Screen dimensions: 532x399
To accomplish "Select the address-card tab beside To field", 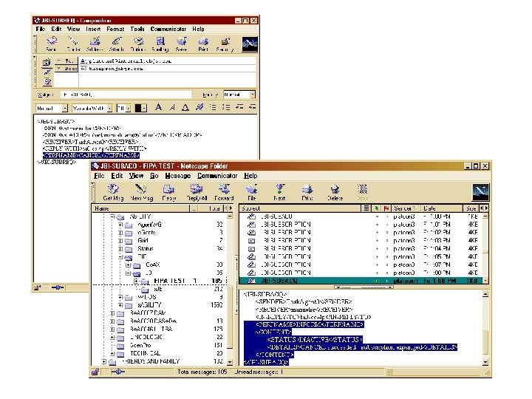I will (47, 62).
